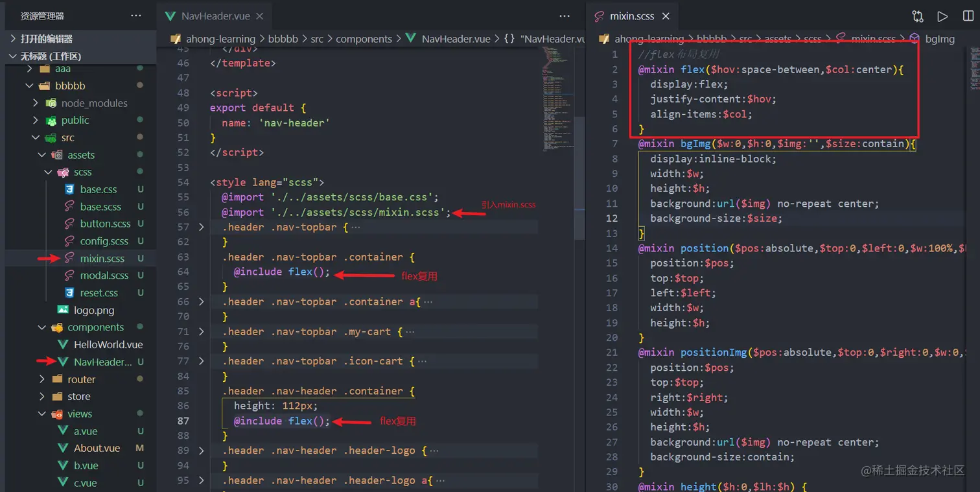Close the mixin.scss tab

(x=666, y=16)
